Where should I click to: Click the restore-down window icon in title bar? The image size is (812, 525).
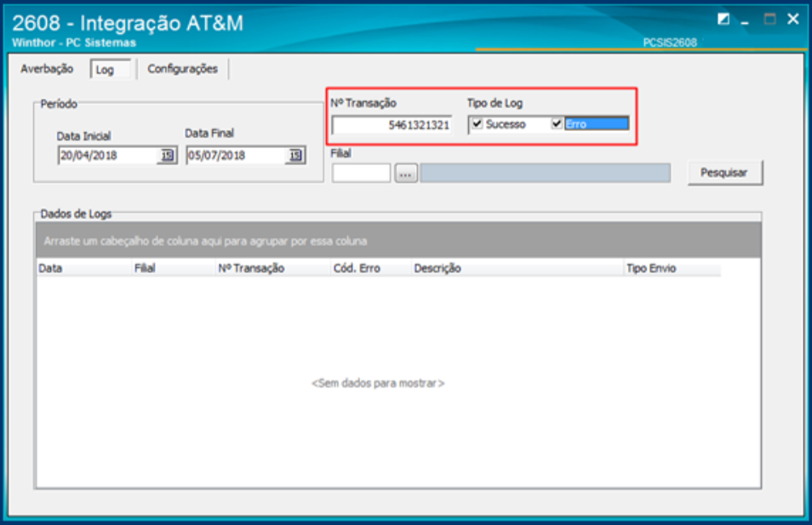click(x=723, y=20)
